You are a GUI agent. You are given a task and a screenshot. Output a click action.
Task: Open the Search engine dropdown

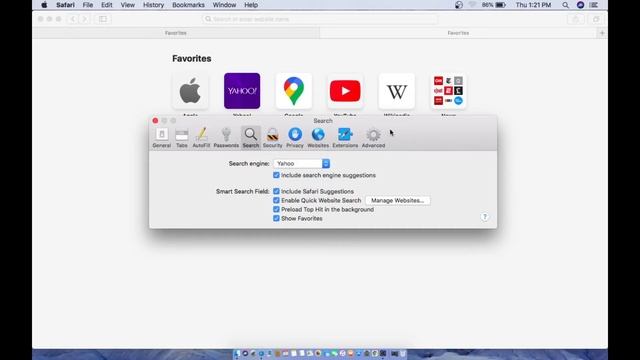click(x=302, y=163)
